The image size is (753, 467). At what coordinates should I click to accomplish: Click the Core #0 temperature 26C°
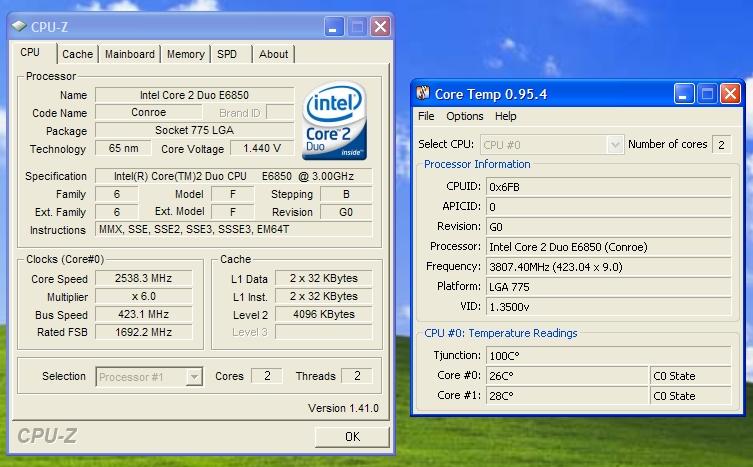click(x=567, y=376)
